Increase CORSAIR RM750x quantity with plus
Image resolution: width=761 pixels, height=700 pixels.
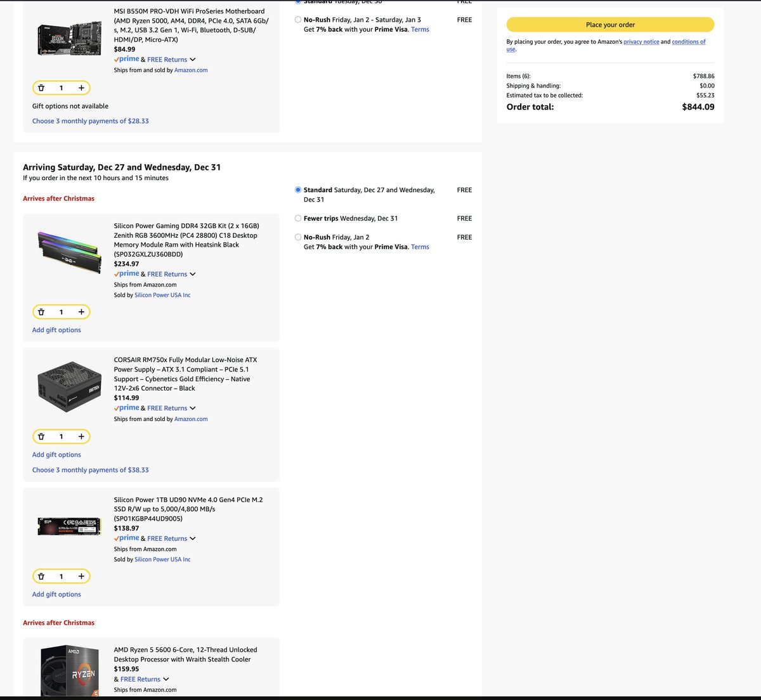(81, 437)
